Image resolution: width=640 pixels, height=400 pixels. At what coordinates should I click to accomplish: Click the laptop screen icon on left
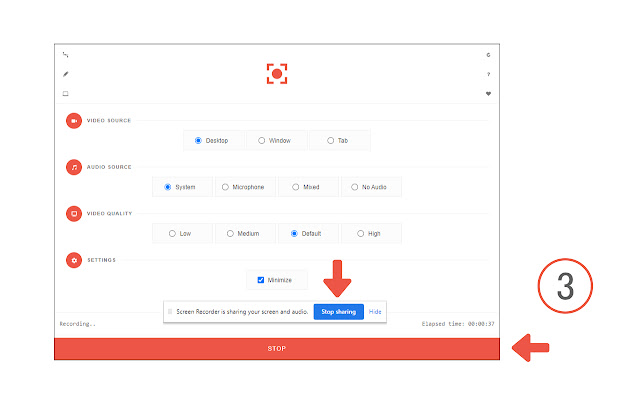coord(65,94)
